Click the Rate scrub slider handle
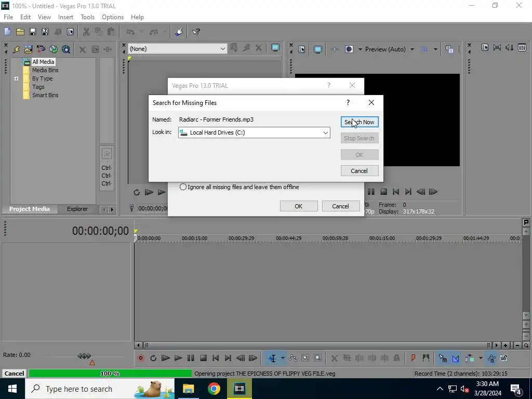532x399 pixels. tap(84, 356)
